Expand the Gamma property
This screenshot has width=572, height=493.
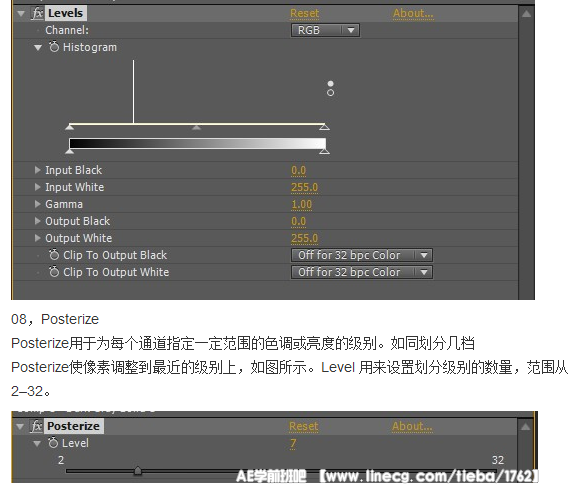coord(37,204)
